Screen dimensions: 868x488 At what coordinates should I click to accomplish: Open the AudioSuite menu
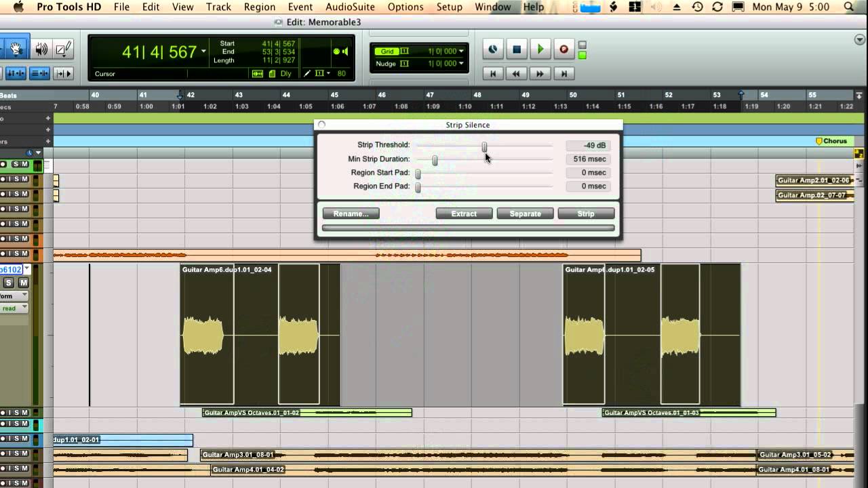click(350, 7)
